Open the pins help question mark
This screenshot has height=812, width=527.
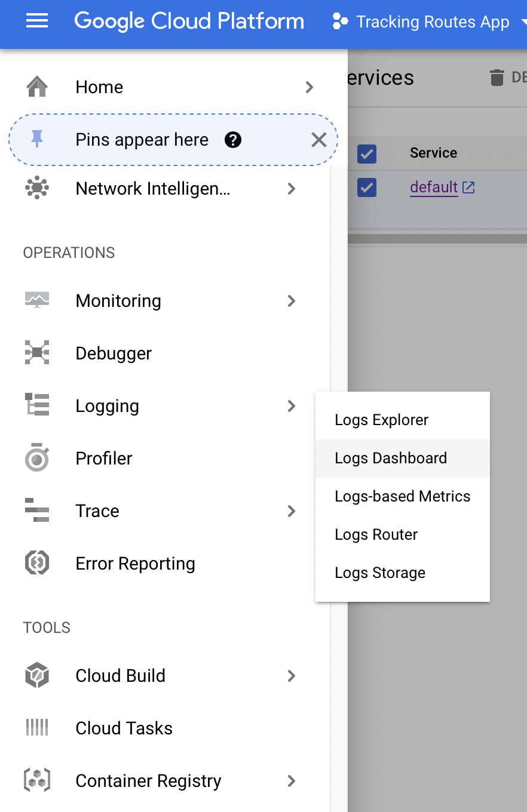coord(233,140)
